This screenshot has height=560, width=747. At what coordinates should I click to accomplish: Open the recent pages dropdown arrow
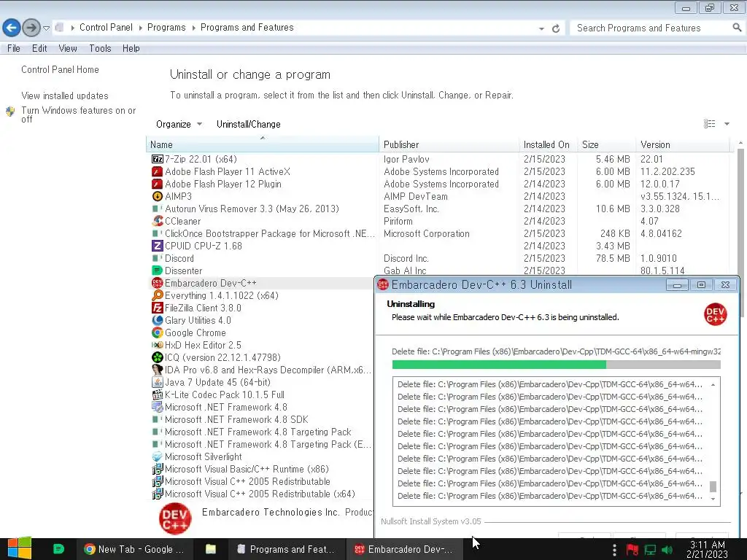coord(46,28)
